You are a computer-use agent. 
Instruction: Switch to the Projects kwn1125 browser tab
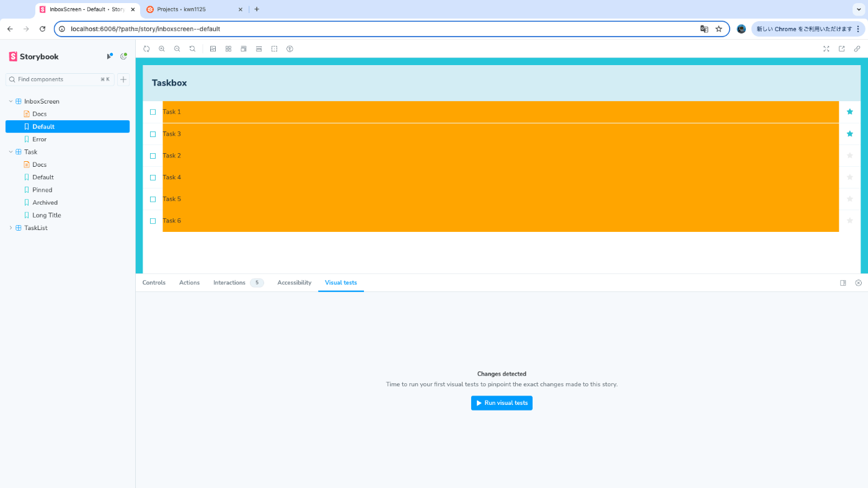194,9
